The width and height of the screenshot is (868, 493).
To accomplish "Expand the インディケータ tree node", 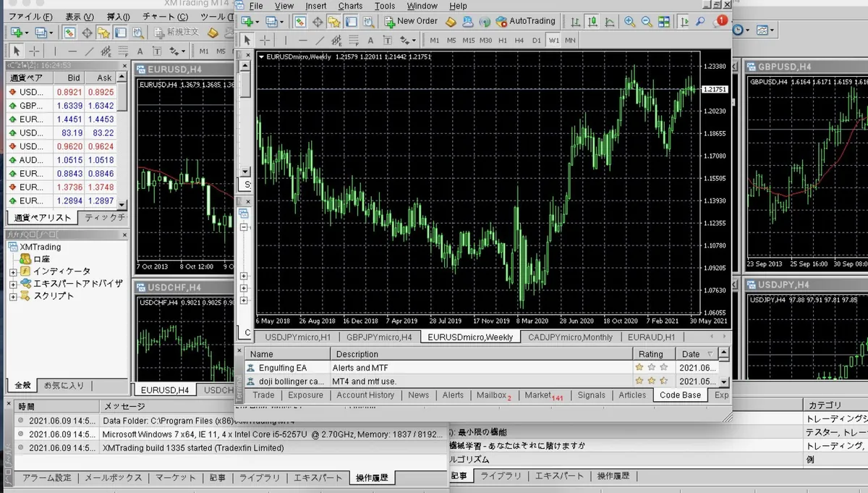I will (x=13, y=271).
